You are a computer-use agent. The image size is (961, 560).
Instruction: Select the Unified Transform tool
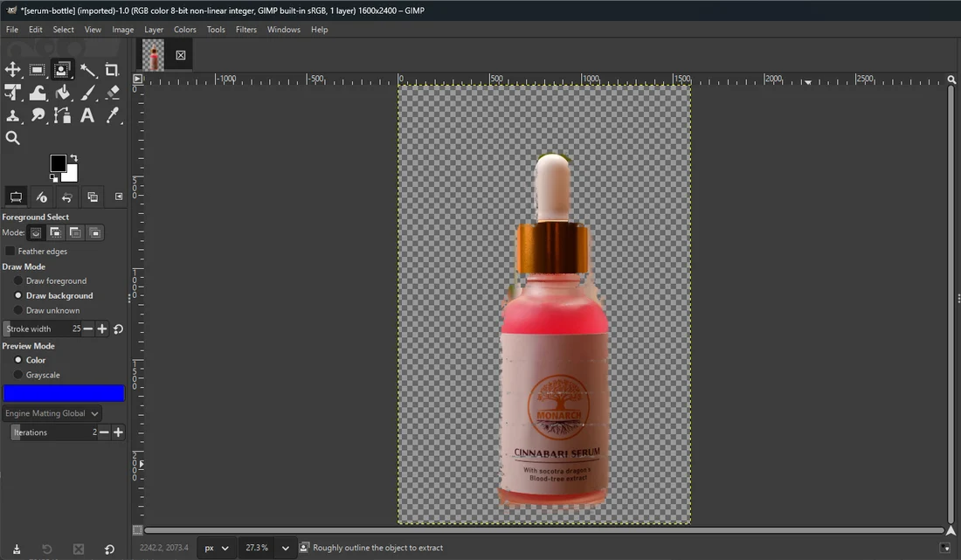[x=13, y=93]
